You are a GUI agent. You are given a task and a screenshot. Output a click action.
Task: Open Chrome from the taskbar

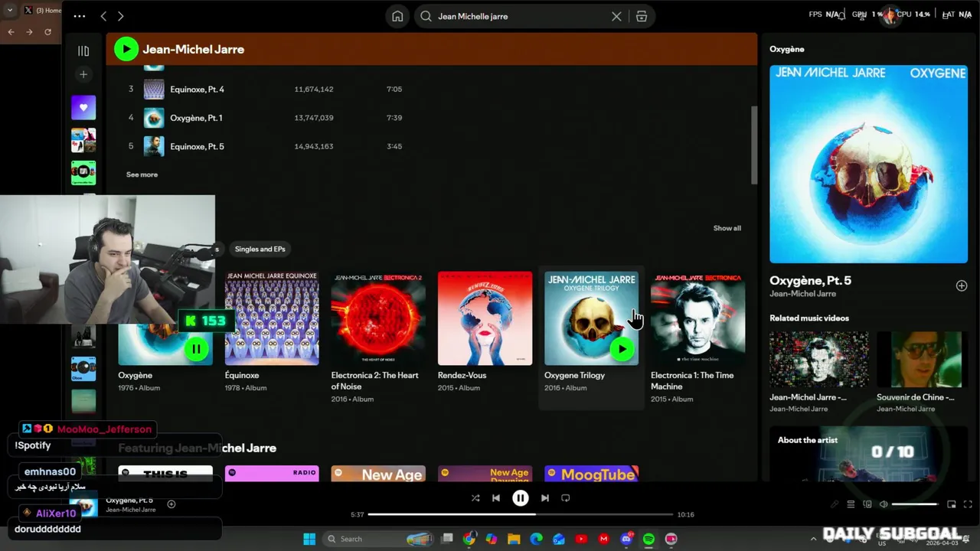point(469,539)
